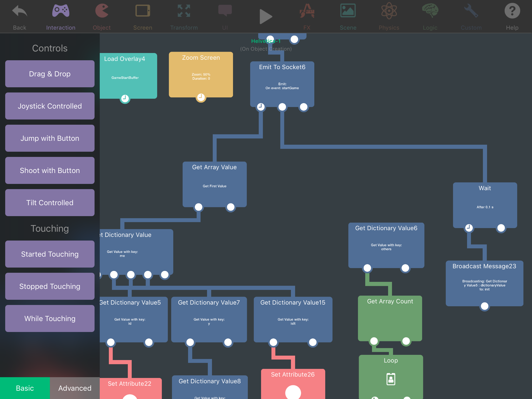This screenshot has width=532, height=399.
Task: Select the Started Touching behavior
Action: pos(50,254)
